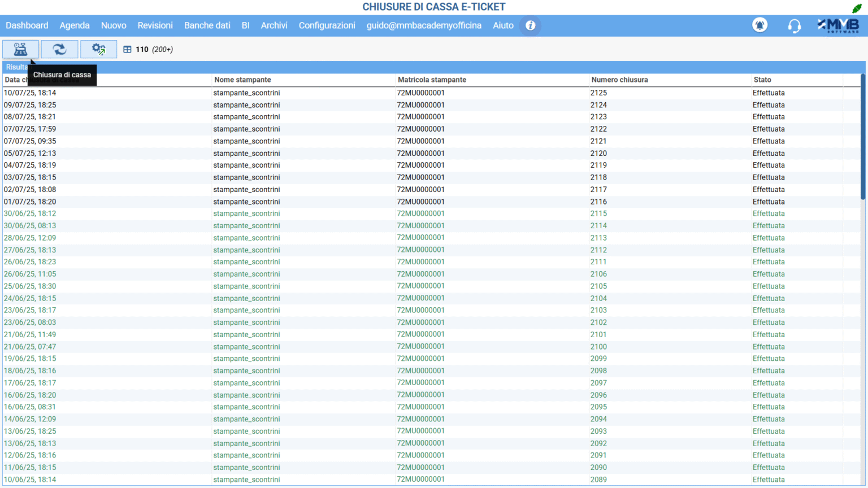Open the Configurazioni menu
Image resolution: width=868 pixels, height=488 pixels.
coord(327,25)
